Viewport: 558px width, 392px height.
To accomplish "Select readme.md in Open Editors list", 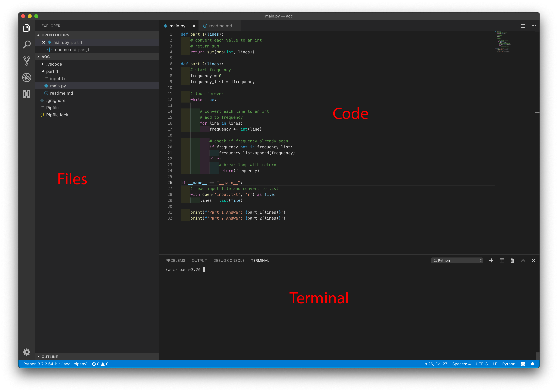I will (97, 50).
